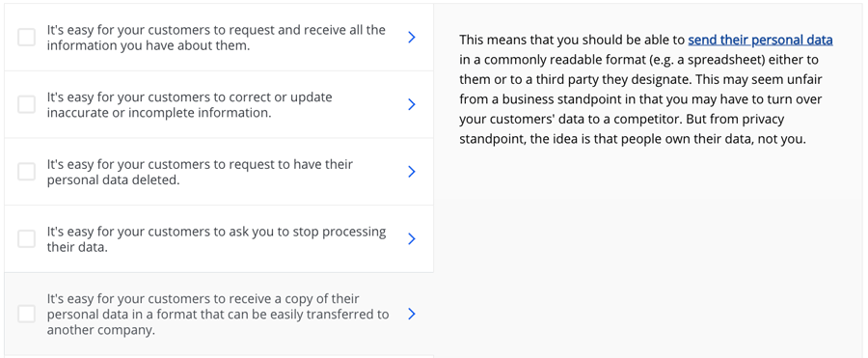Viewport: 868px width, 358px height.
Task: Open the chevron next to stop processing data
Action: tap(411, 239)
